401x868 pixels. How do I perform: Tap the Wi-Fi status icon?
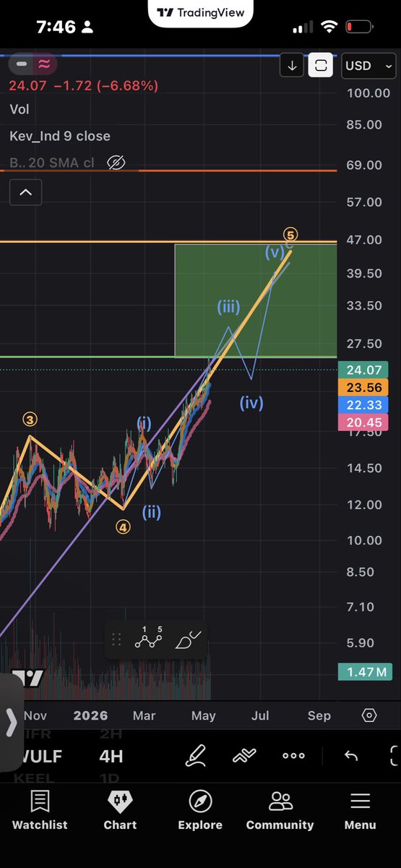330,27
